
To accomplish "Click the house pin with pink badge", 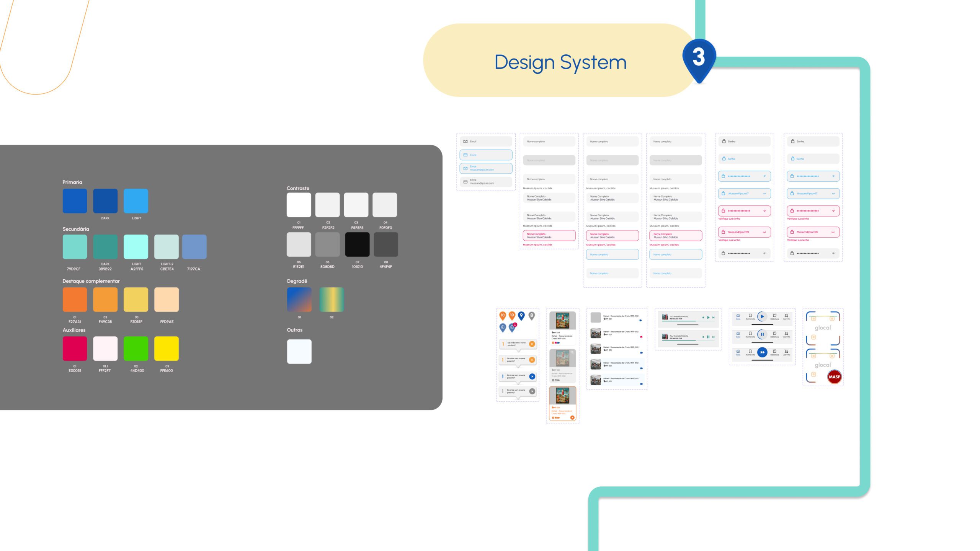I will point(512,327).
